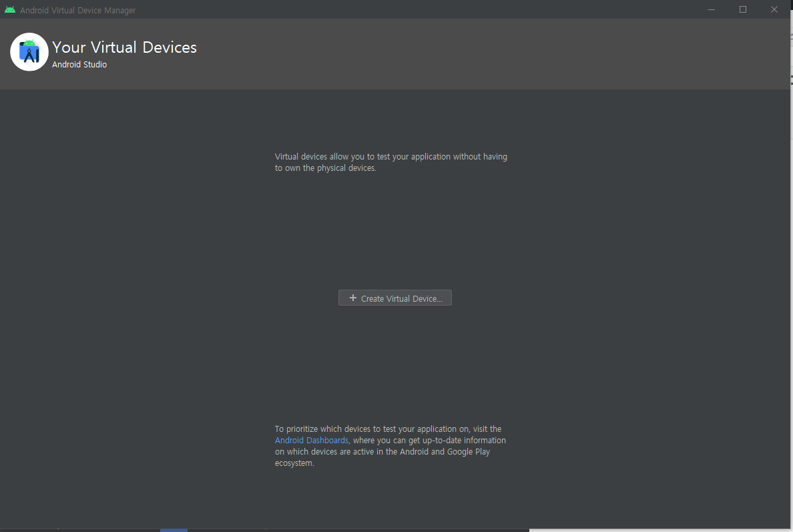The image size is (793, 532).
Task: Click the green Android title bar icon
Action: [x=9, y=9]
